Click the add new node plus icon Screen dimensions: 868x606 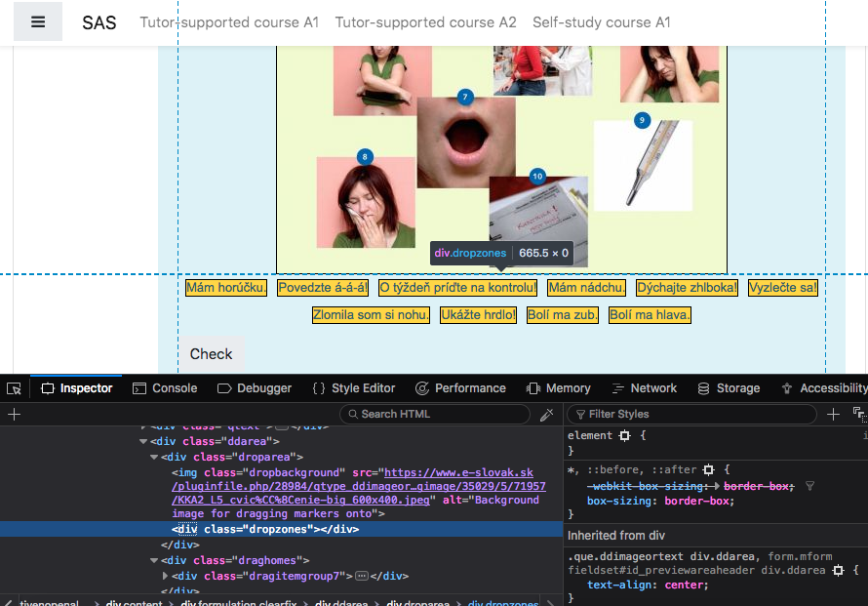point(15,415)
